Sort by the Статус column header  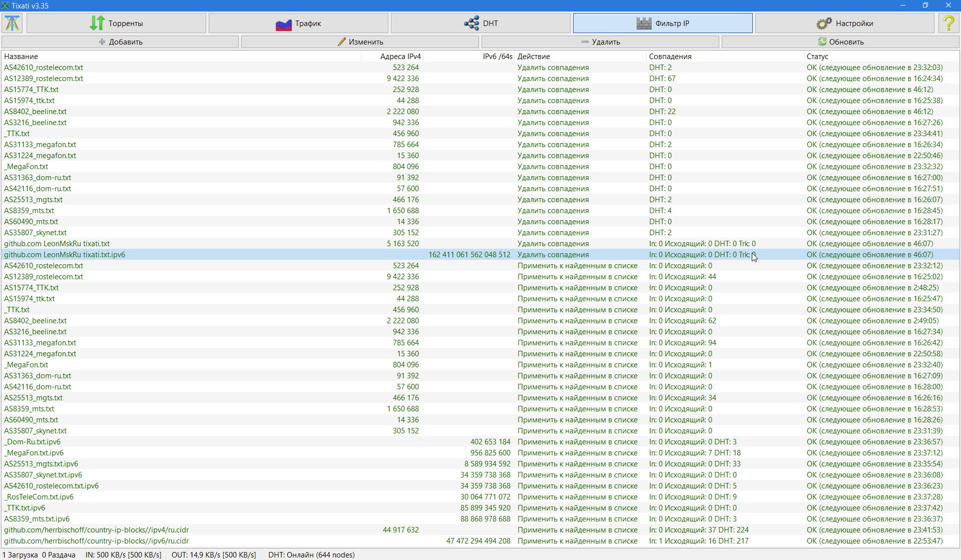point(881,57)
